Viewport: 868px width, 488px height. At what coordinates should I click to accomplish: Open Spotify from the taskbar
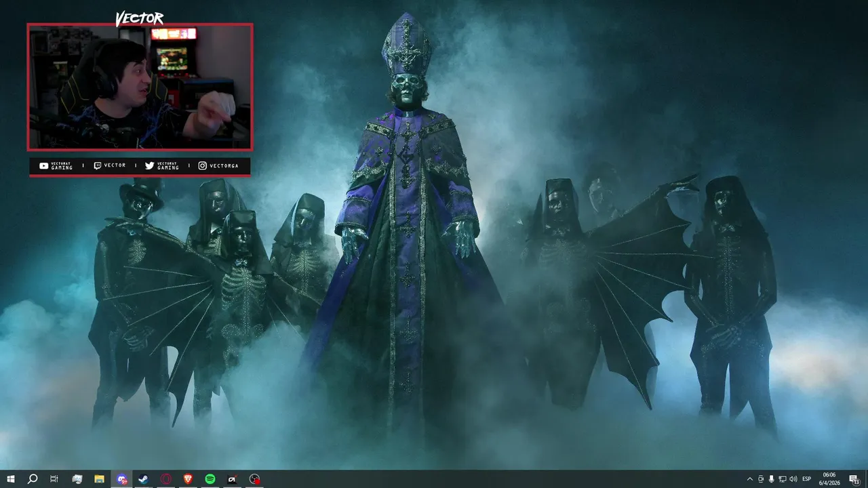[210, 479]
